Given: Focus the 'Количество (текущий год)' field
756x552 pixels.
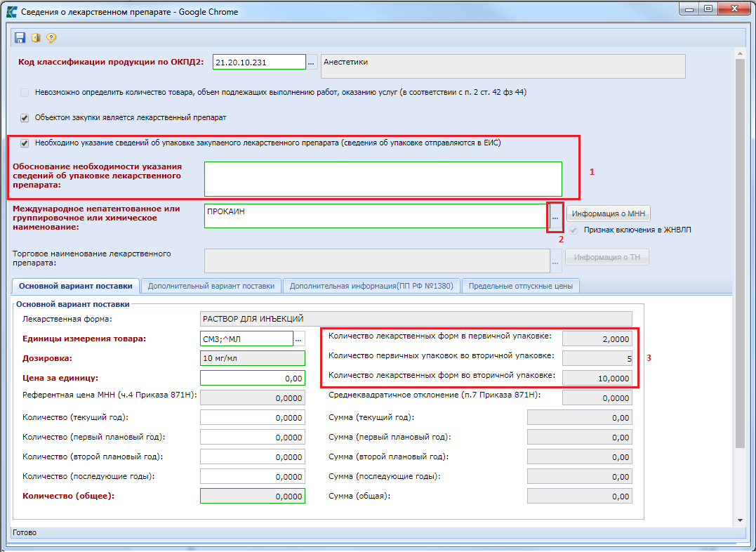Looking at the screenshot, I should click(253, 417).
